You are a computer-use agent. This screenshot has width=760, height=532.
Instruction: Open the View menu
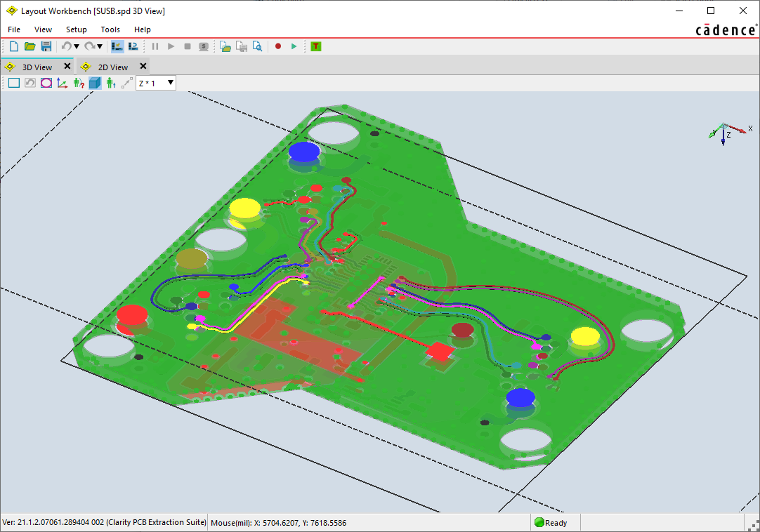point(43,29)
